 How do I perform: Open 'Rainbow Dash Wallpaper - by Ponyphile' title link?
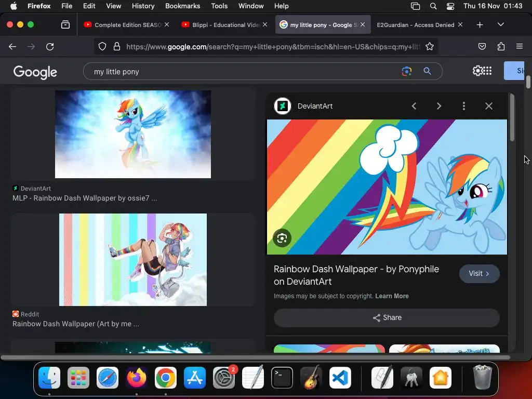(x=356, y=275)
